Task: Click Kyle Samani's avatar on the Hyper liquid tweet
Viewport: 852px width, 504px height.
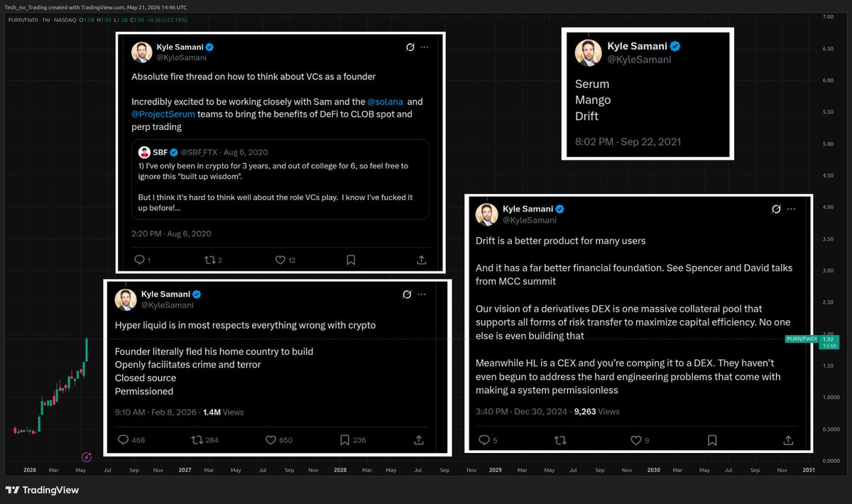Action: point(126,299)
